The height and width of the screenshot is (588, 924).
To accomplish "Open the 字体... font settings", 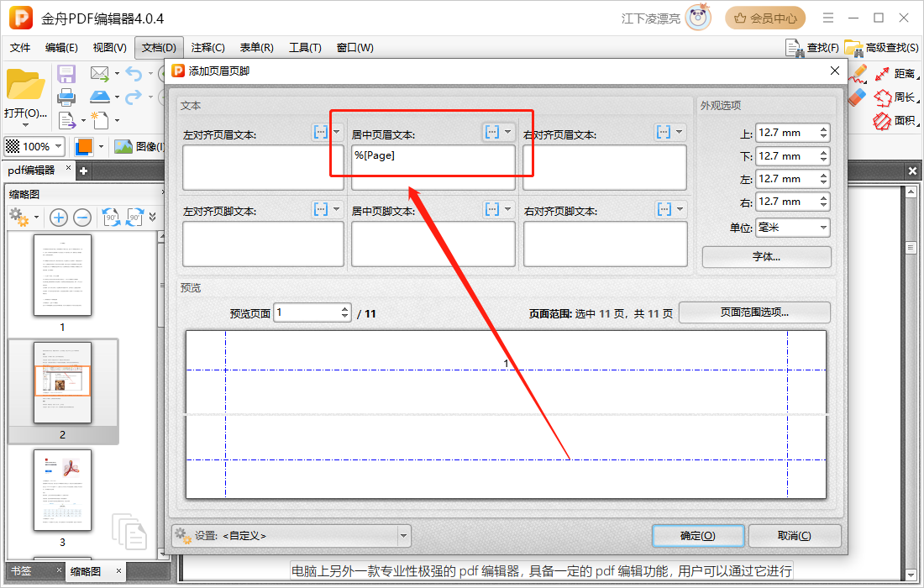I will click(766, 257).
